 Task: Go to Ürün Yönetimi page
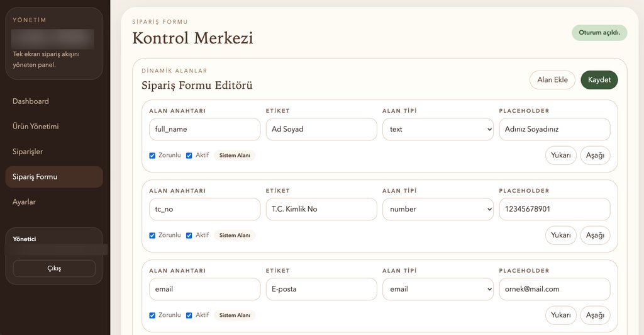click(x=36, y=127)
